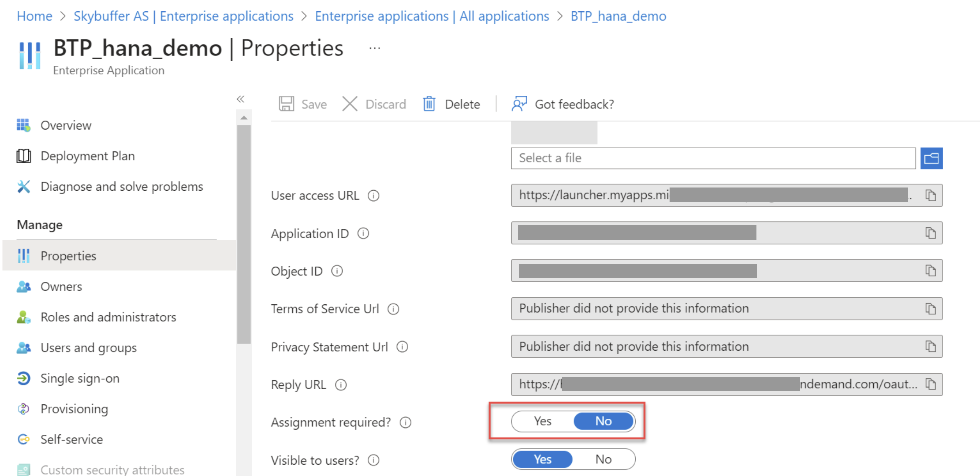Image resolution: width=980 pixels, height=476 pixels.
Task: Copy the Privacy Statement Url value
Action: click(x=930, y=346)
